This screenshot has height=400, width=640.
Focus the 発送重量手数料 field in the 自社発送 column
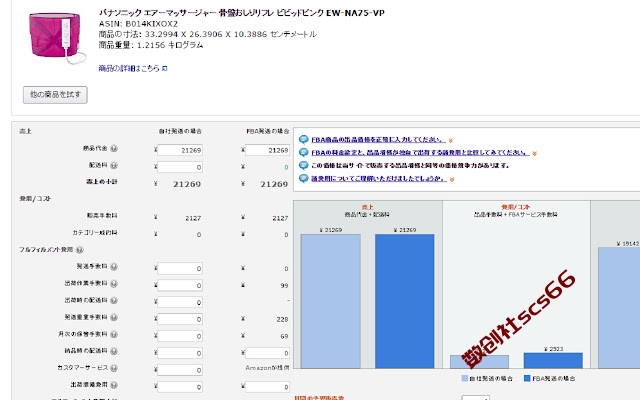[180, 319]
